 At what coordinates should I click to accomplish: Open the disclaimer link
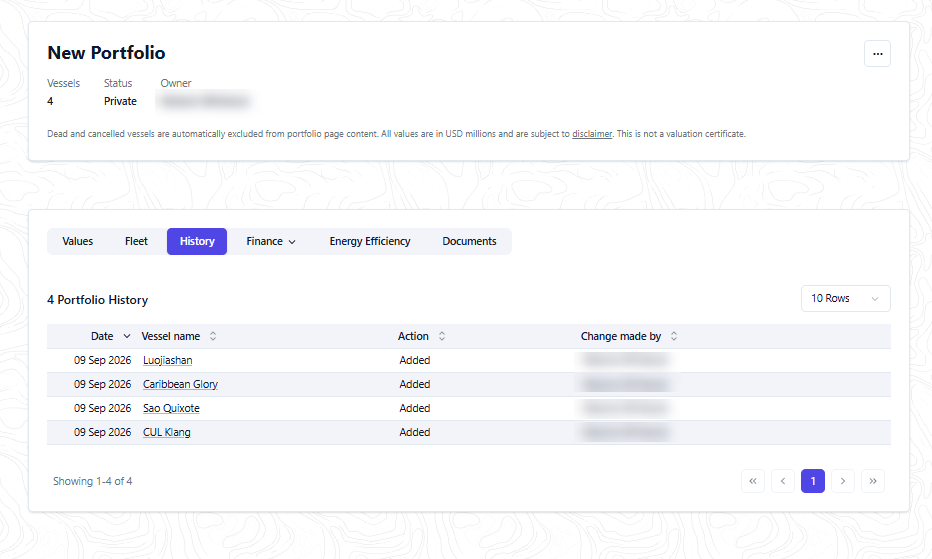tap(592, 134)
